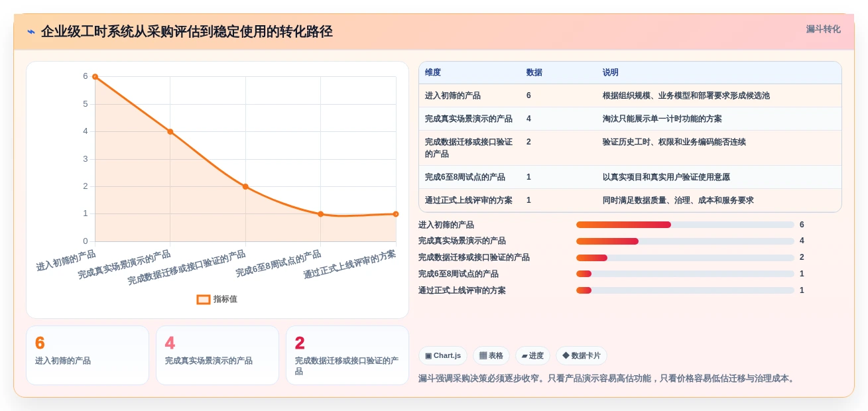This screenshot has width=868, height=411.
Task: Select the Chart.js tag pill
Action: pos(443,356)
